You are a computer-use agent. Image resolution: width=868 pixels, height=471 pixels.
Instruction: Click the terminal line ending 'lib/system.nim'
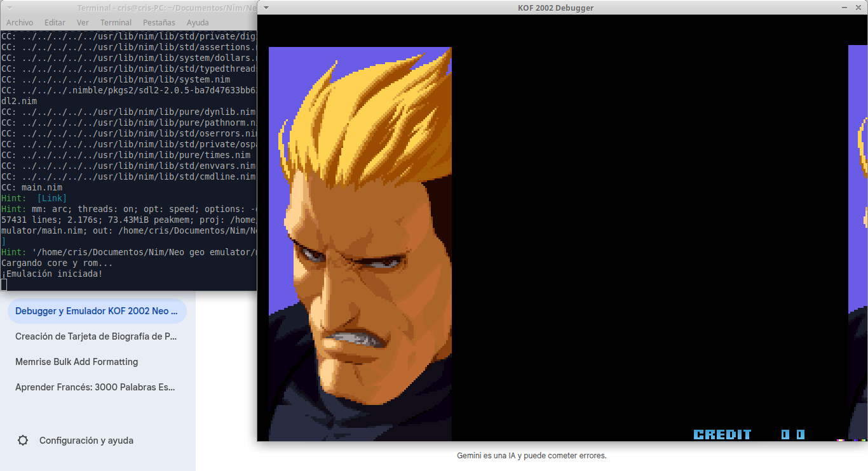pyautogui.click(x=116, y=79)
